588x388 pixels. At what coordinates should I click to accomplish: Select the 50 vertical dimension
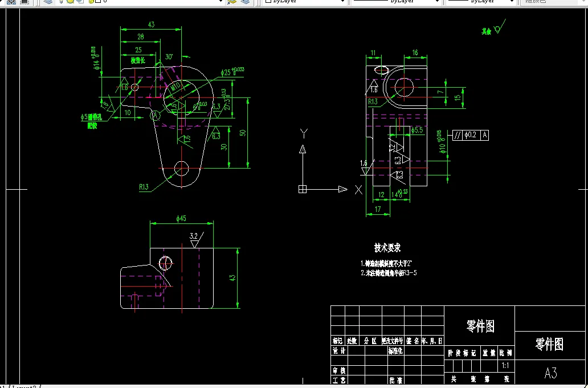coord(243,133)
